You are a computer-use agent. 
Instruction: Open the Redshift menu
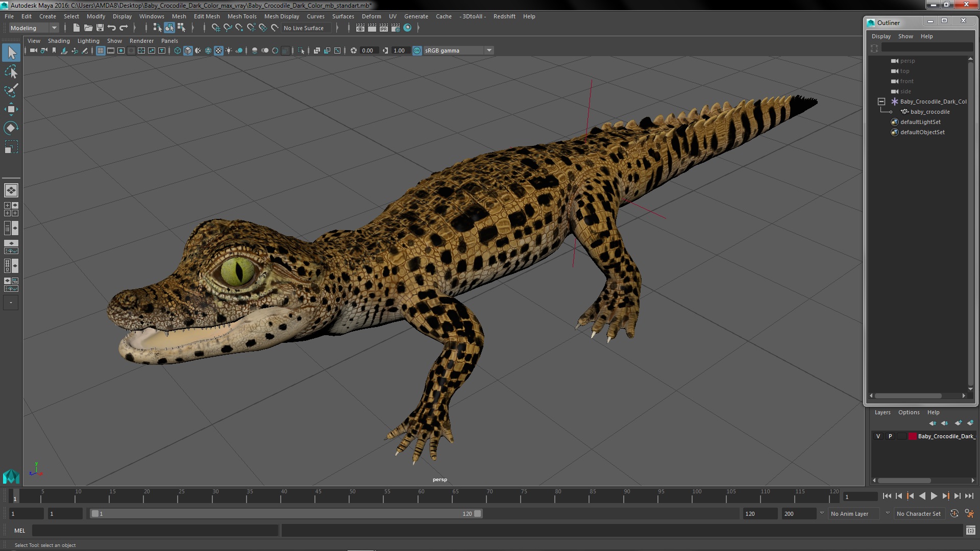coord(504,16)
